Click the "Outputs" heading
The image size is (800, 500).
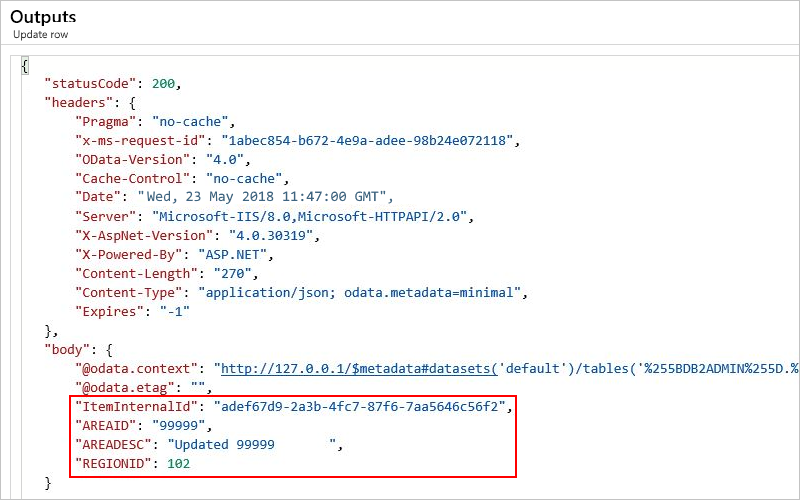pyautogui.click(x=43, y=17)
